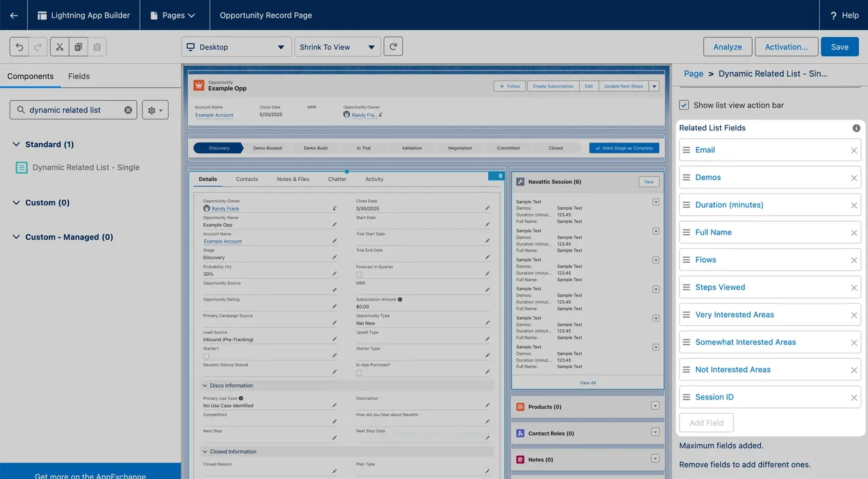868x479 pixels.
Task: Click the delete icon on Details component
Action: coord(500,176)
